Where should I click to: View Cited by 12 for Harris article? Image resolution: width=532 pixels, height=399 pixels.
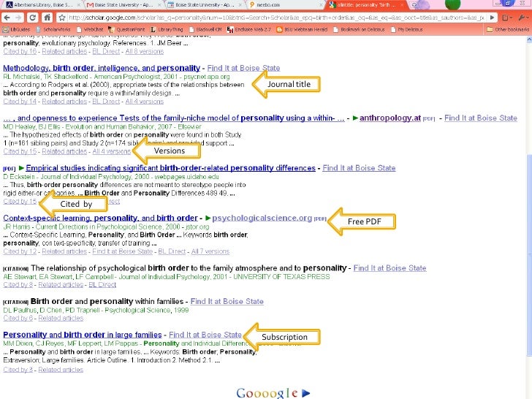(20, 251)
